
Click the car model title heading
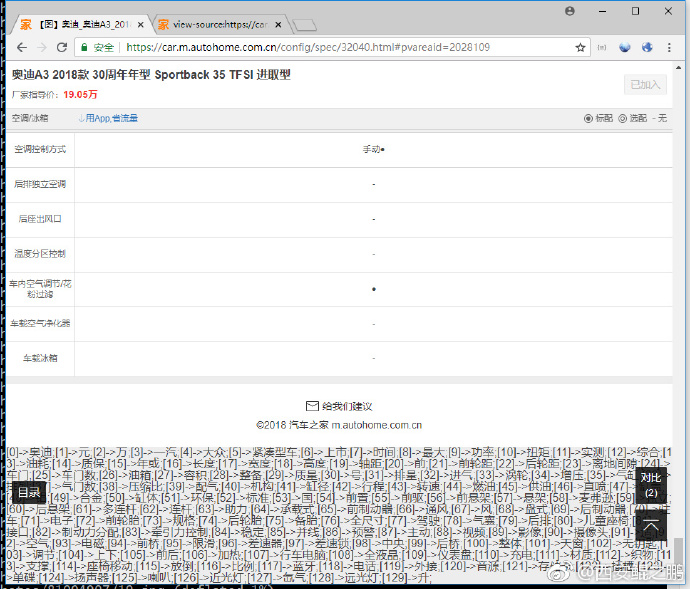151,75
